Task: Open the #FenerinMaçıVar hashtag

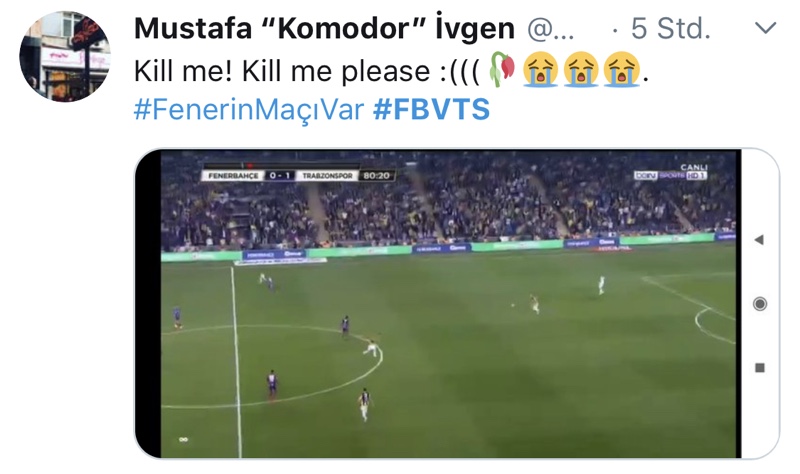Action: click(249, 110)
